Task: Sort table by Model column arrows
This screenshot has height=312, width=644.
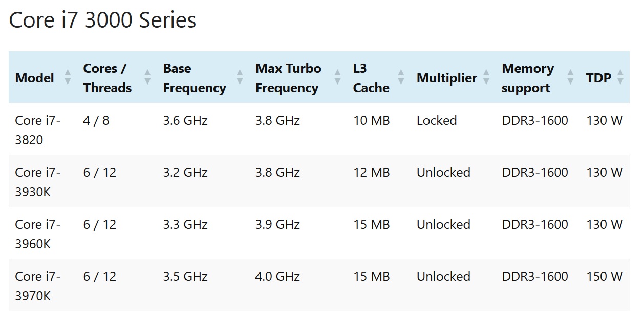Action: pyautogui.click(x=67, y=78)
